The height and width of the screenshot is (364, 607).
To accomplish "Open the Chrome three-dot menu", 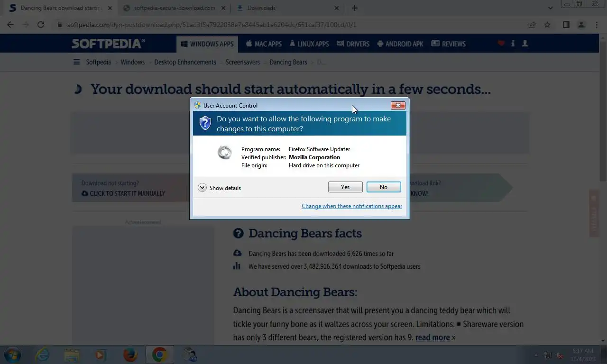I will pos(597,25).
